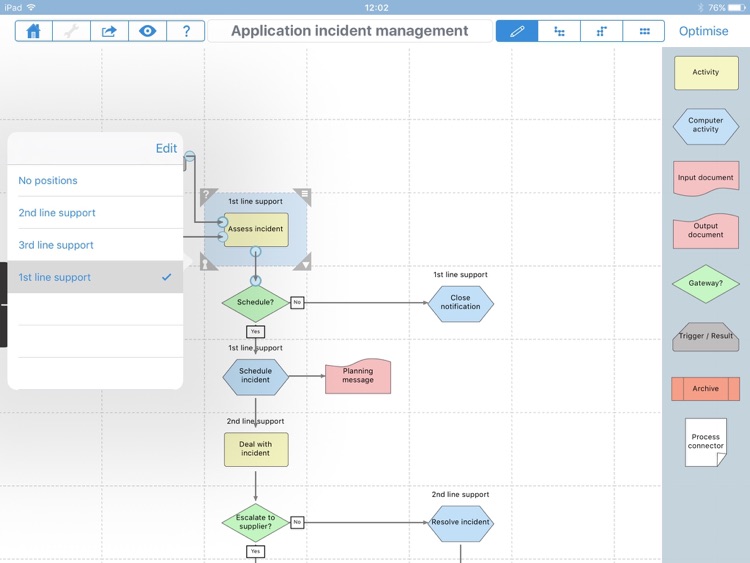This screenshot has width=750, height=563.
Task: Select the pencil edit mode
Action: (517, 31)
